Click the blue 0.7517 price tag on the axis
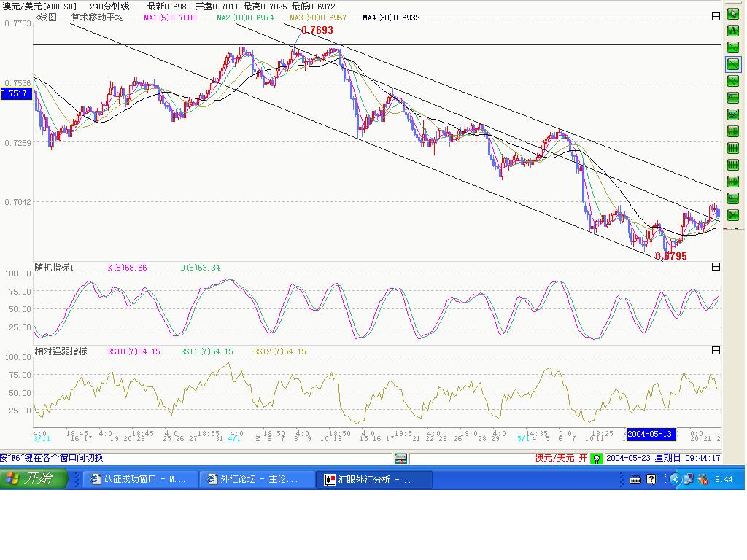Image resolution: width=747 pixels, height=560 pixels. tap(16, 93)
